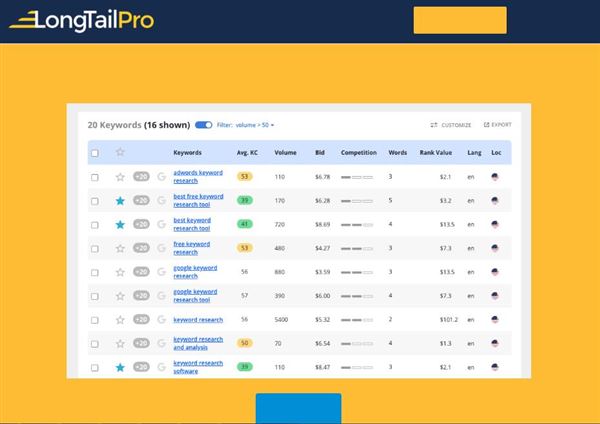
Task: Click Google icon for best free keyword research tool
Action: (161, 200)
